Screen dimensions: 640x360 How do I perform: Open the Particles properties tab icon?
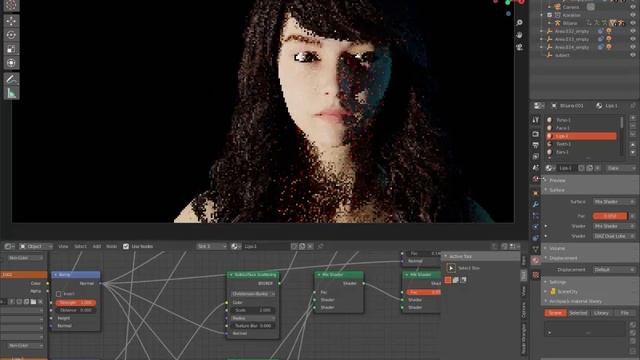click(x=536, y=215)
